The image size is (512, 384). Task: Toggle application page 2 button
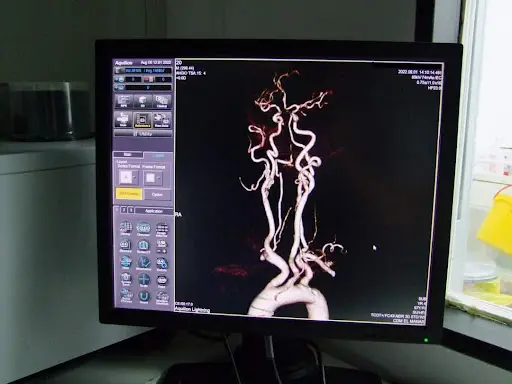click(x=124, y=210)
